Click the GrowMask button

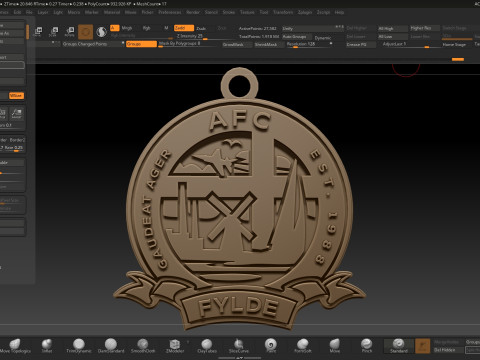pyautogui.click(x=237, y=44)
